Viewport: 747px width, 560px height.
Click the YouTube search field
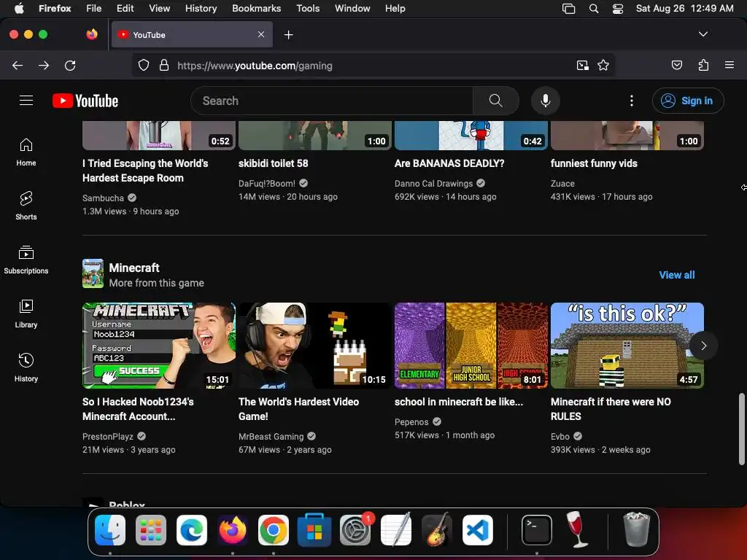(x=332, y=101)
